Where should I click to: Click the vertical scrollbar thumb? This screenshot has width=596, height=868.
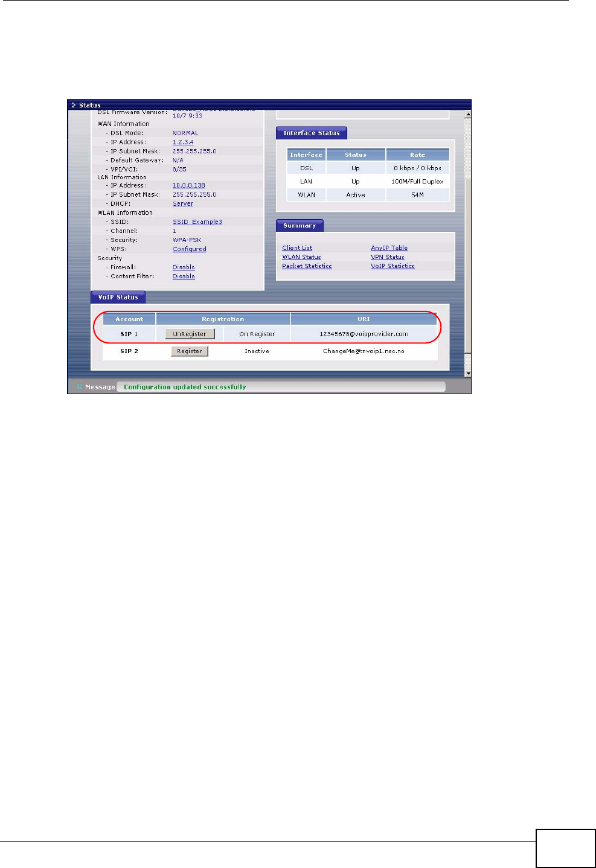(467, 266)
